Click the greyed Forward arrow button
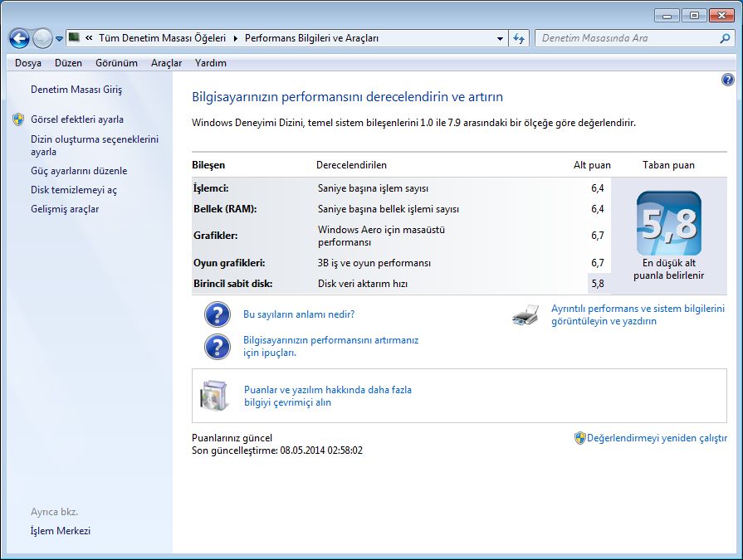743x560 pixels. (x=42, y=38)
